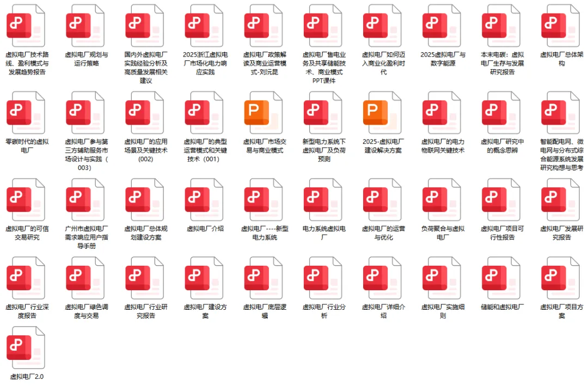This screenshot has width=588, height=386.
Task: Click the file name 虚拟电厂总体架构
Action: (562, 59)
